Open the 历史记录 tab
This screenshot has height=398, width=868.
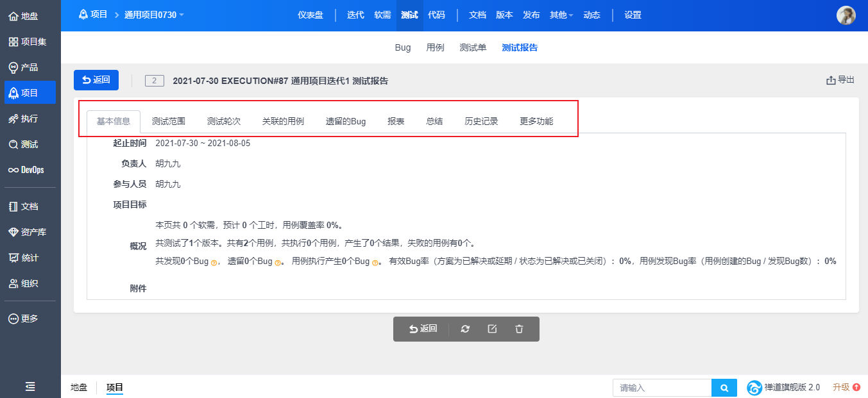pyautogui.click(x=481, y=121)
